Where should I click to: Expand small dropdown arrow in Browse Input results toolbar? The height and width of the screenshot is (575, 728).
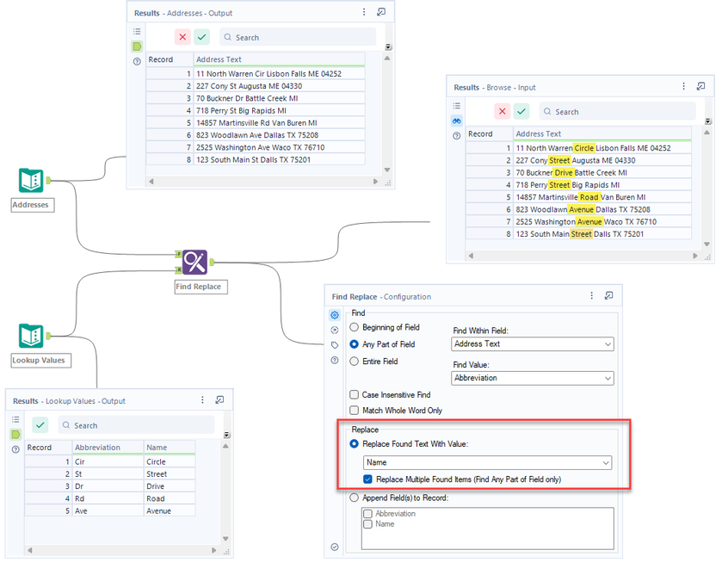coord(708,121)
